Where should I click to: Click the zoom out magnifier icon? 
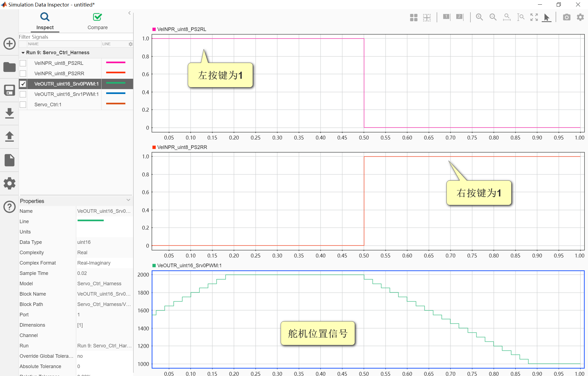pos(493,17)
